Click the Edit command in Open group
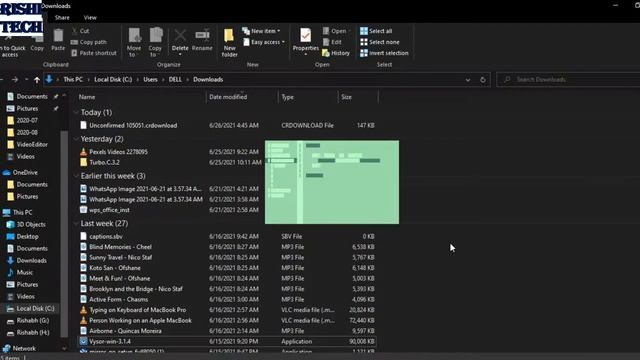Viewport: 640px width, 360px height. (332, 42)
